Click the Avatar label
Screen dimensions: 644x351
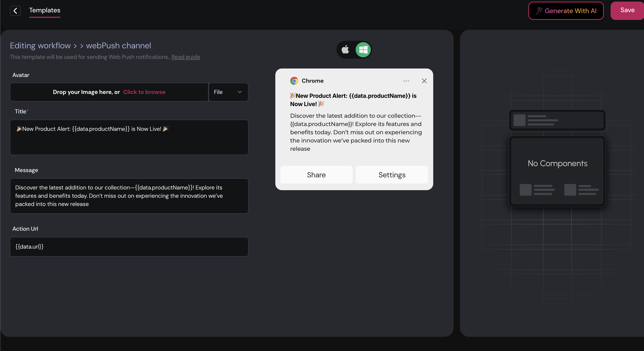21,75
